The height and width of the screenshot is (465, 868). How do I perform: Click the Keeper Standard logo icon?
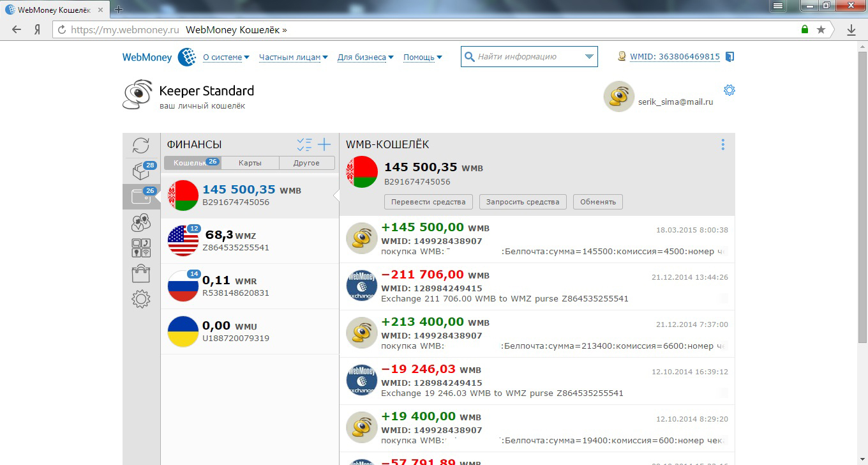(138, 95)
